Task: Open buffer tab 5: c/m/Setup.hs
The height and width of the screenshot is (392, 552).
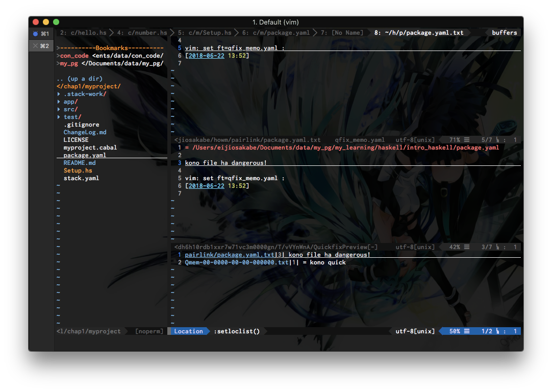Action: coord(205,33)
